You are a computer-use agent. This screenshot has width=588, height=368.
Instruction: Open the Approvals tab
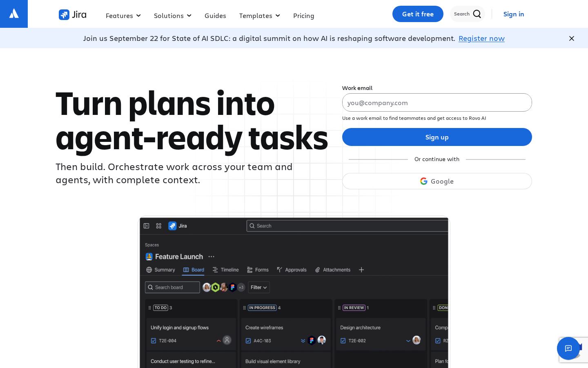point(292,270)
